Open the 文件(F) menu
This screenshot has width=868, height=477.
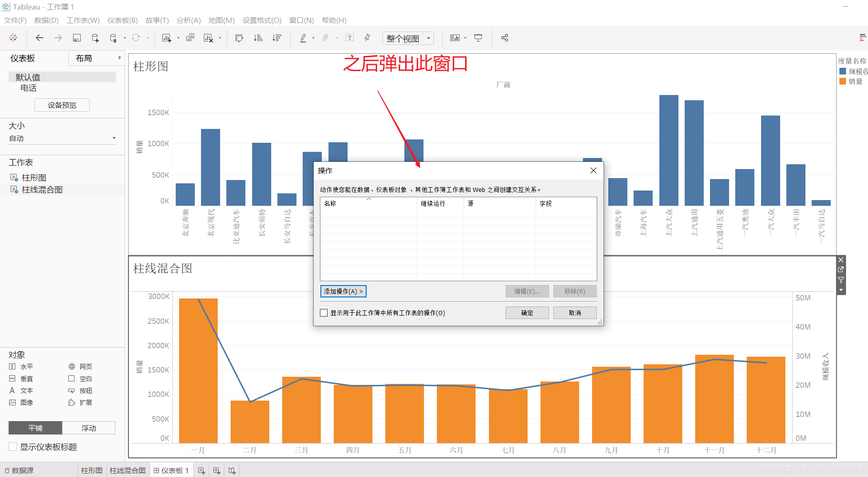click(15, 20)
